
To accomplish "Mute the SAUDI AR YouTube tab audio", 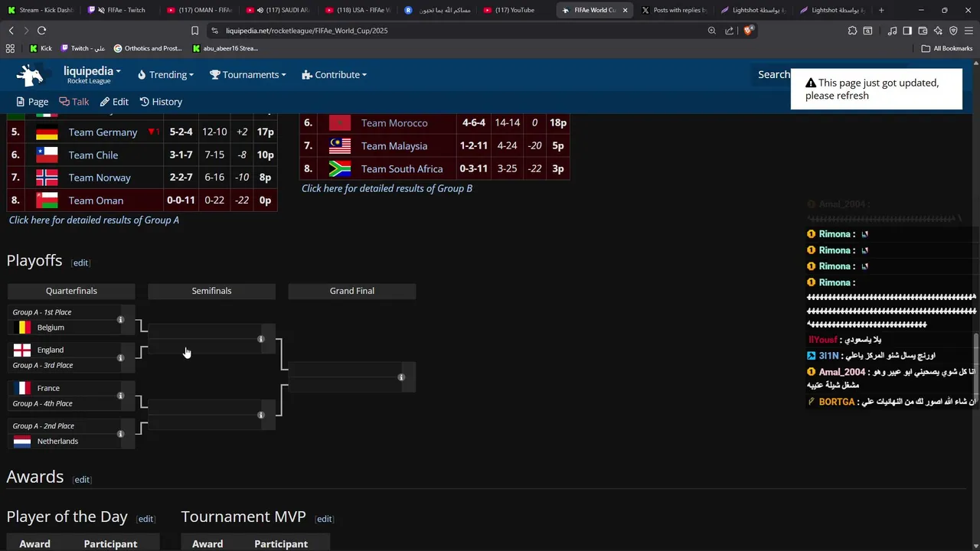I will 260,10.
